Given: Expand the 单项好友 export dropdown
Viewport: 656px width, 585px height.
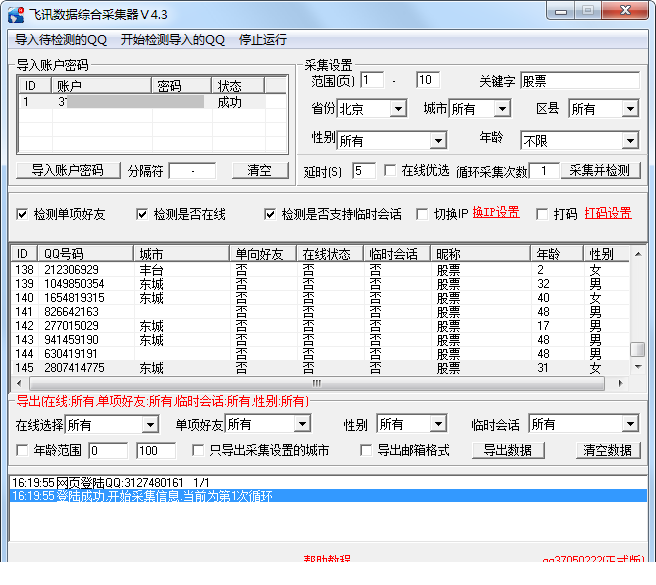Looking at the screenshot, I should [302, 424].
